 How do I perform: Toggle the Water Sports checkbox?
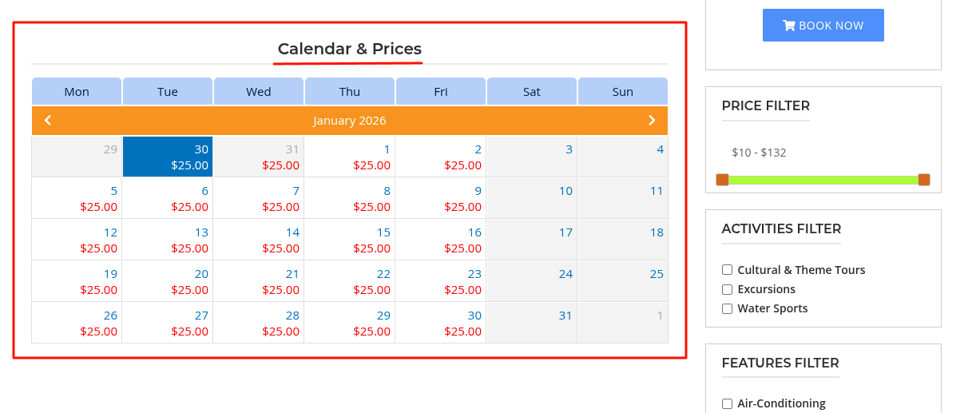[x=727, y=308]
